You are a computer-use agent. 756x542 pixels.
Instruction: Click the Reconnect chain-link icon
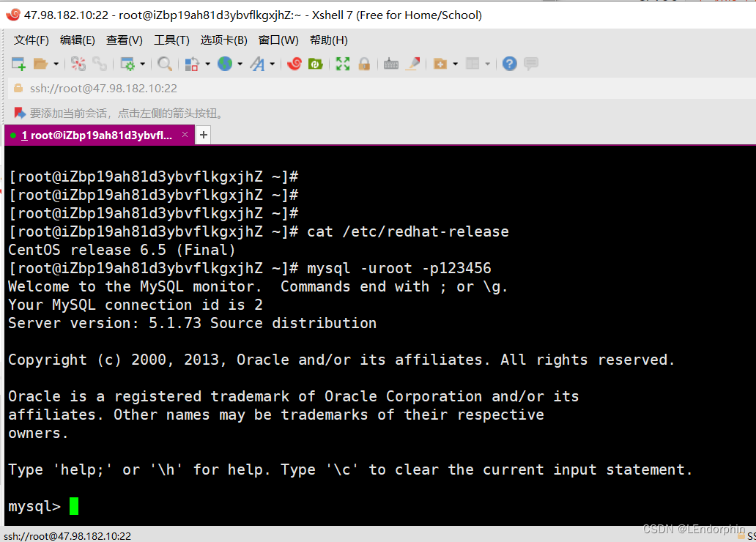[x=100, y=64]
